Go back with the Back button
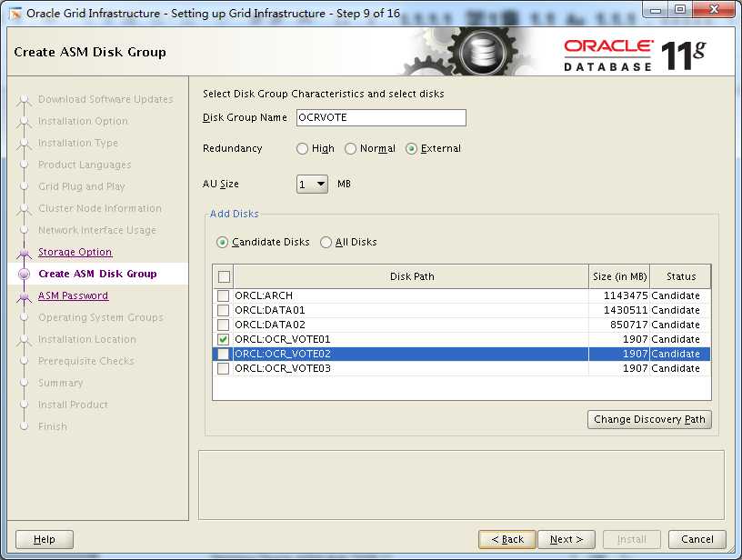Viewport: 742px width, 560px height. pos(507,539)
